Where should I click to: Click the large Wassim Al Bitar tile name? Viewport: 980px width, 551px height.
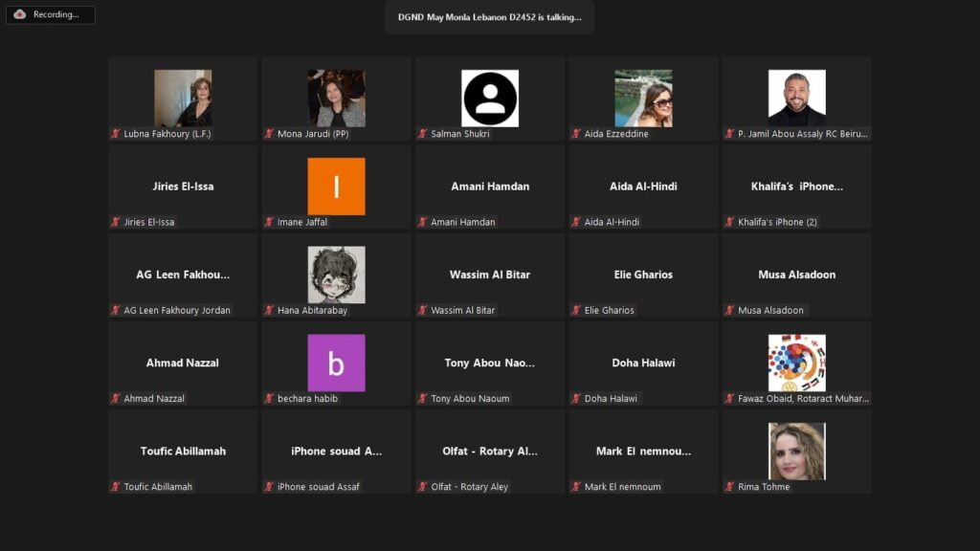(x=490, y=275)
